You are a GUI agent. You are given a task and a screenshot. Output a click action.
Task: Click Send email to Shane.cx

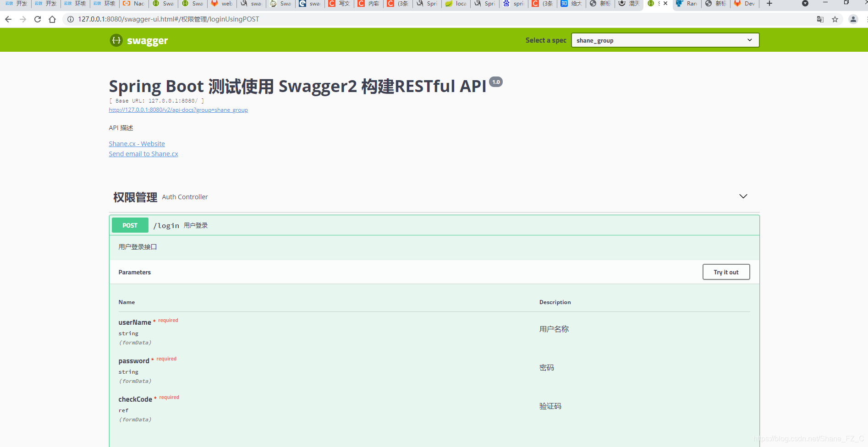coord(143,154)
